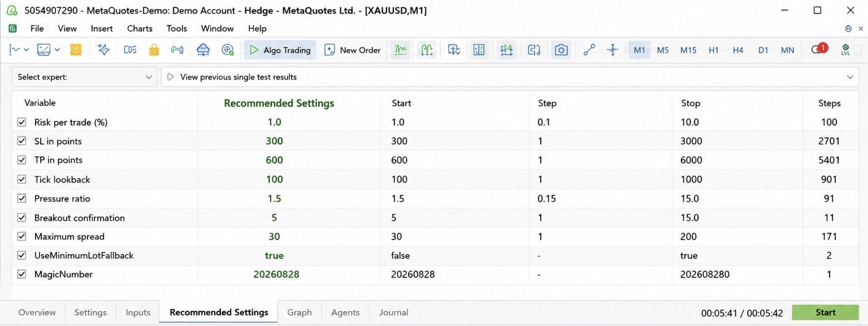Open the chart type line icon

point(14,50)
